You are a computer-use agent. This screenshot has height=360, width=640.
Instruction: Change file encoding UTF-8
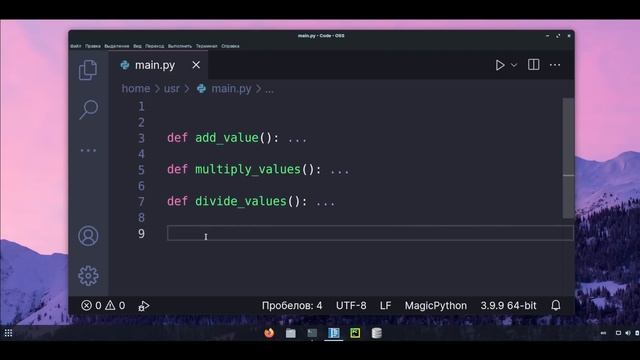[351, 306]
